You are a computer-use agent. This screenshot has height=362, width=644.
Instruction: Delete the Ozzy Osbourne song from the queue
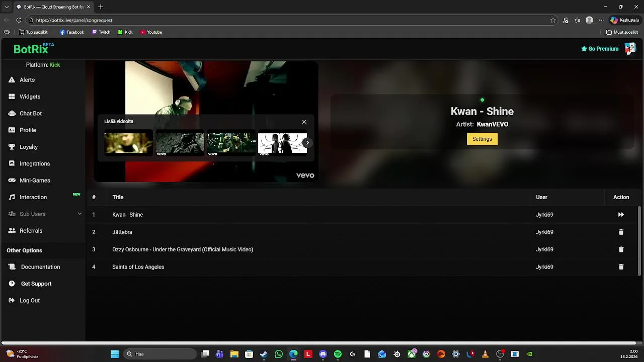point(621,249)
